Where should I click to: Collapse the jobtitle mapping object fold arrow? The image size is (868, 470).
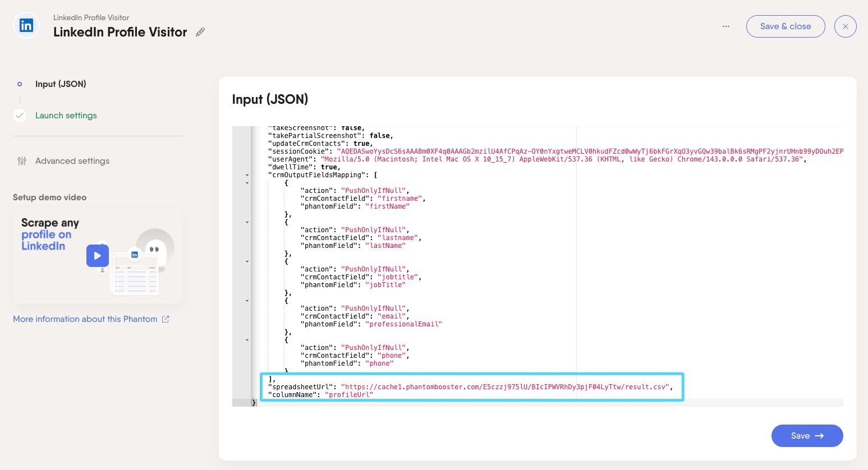pyautogui.click(x=247, y=261)
